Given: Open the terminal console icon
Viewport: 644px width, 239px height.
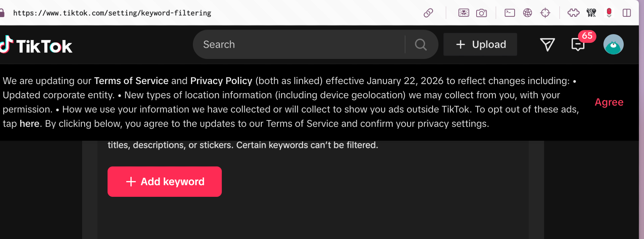Looking at the screenshot, I should point(509,13).
